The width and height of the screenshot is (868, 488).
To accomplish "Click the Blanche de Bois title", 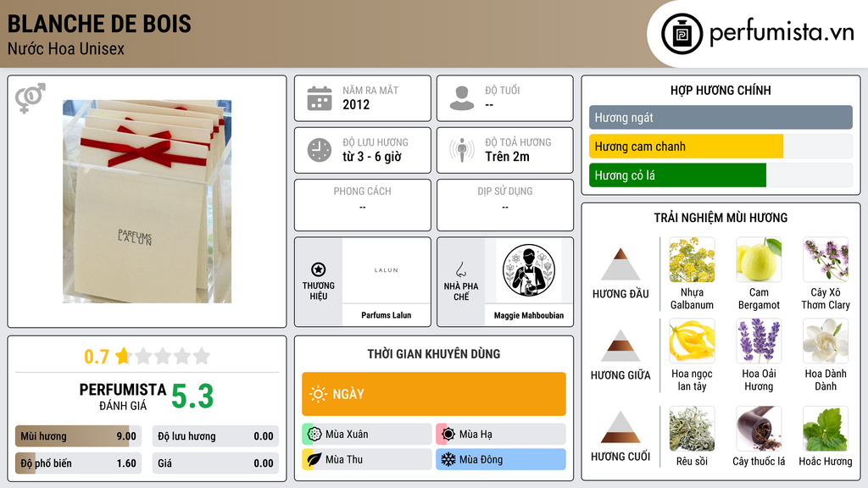I will pos(99,24).
